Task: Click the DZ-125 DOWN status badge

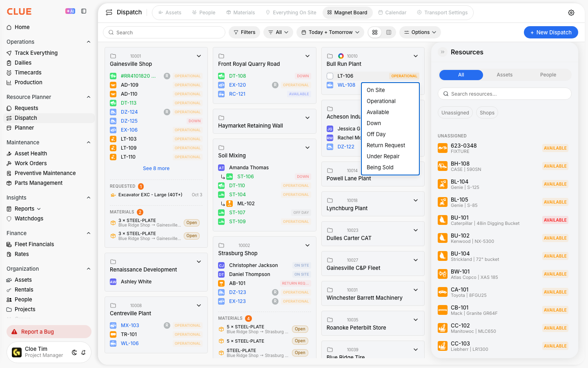Action: pyautogui.click(x=195, y=121)
